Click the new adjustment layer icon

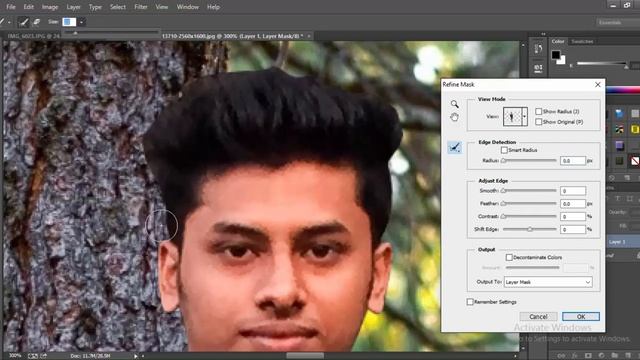pos(602,356)
